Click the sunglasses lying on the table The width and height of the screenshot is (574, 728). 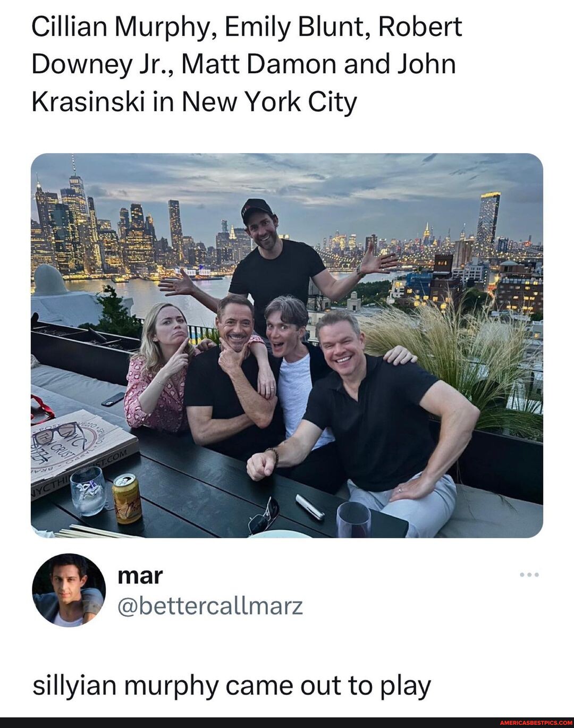point(264,515)
